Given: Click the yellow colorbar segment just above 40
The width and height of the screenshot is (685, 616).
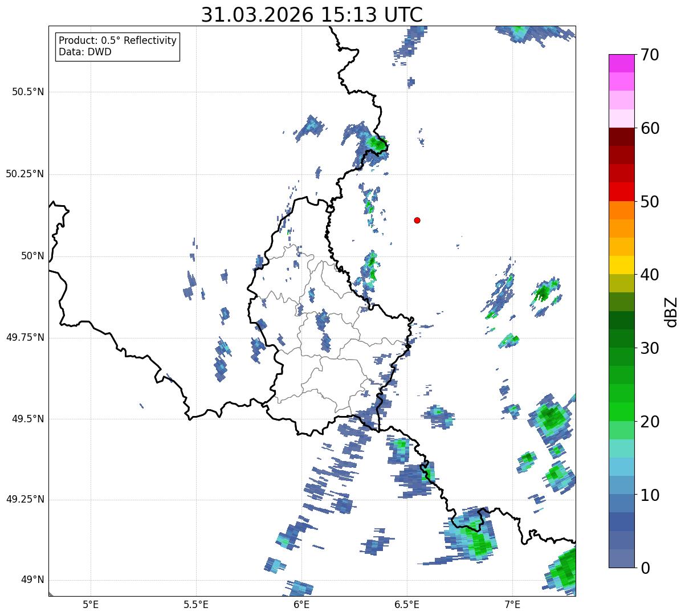Looking at the screenshot, I should 621,265.
